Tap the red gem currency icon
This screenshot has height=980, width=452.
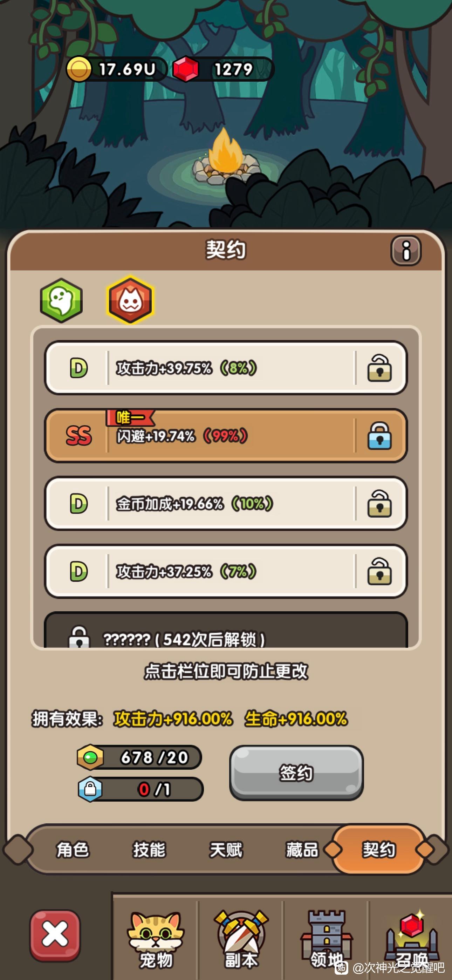tap(186, 69)
